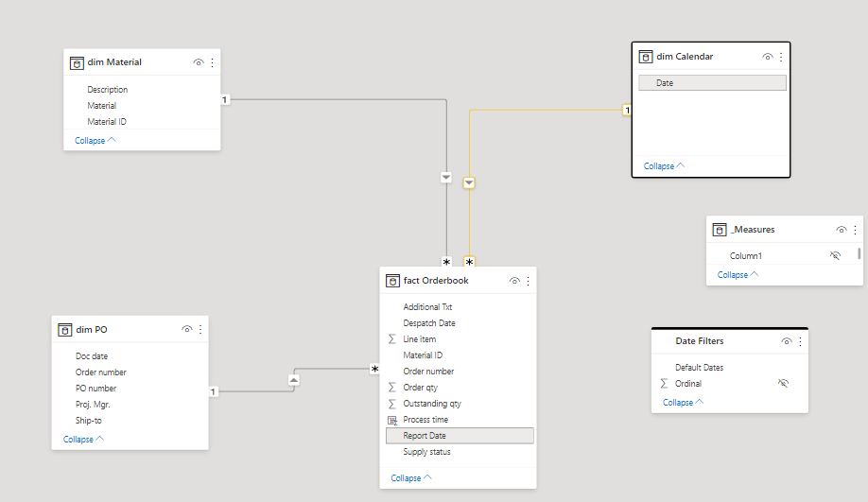Click the sigma icon next to Ordinal
This screenshot has width=868, height=502.
(x=665, y=384)
